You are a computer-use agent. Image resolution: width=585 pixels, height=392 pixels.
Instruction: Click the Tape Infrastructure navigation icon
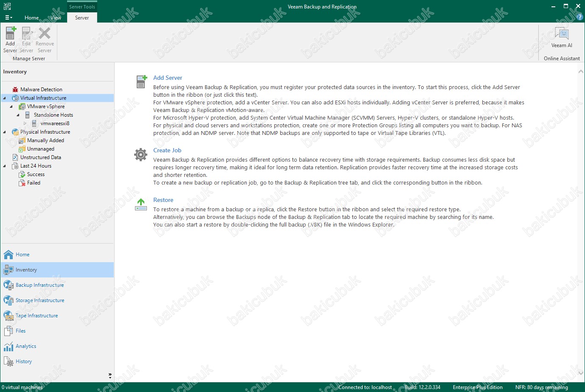[8, 316]
